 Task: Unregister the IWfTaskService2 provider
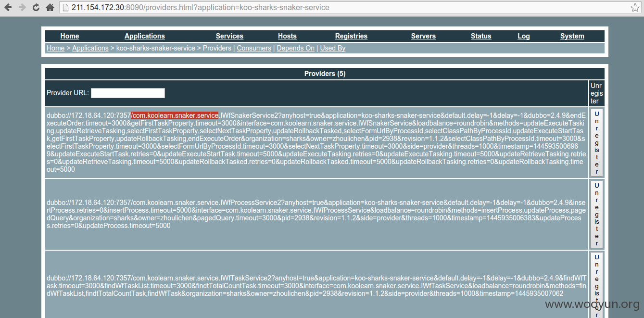coord(596,285)
